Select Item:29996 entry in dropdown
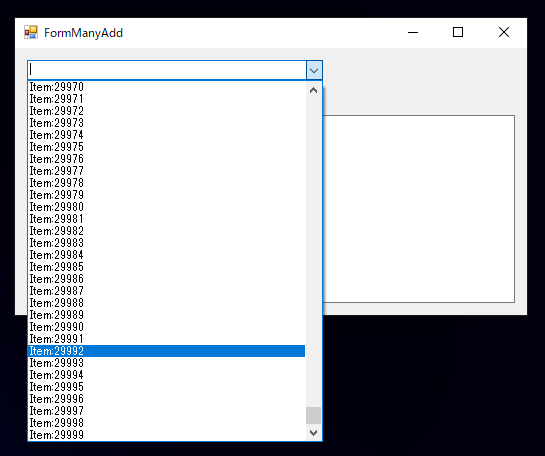 (166, 399)
